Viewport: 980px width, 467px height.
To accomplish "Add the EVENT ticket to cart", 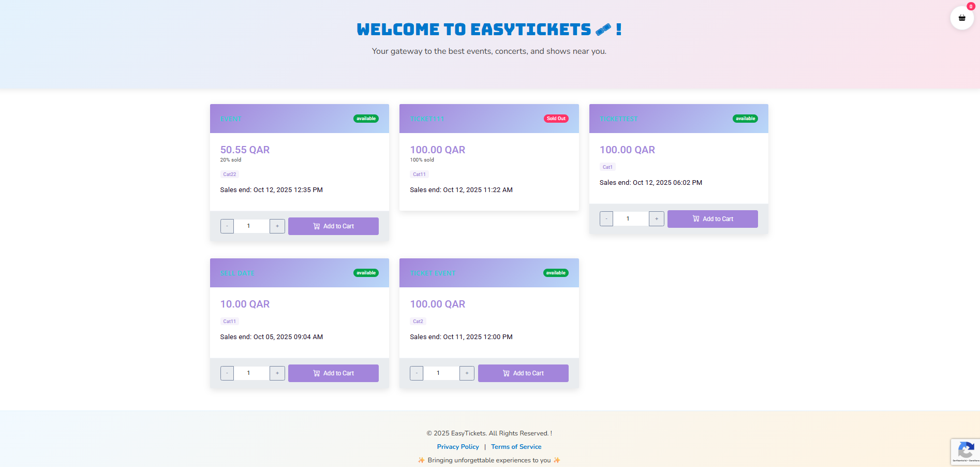I will [x=333, y=226].
